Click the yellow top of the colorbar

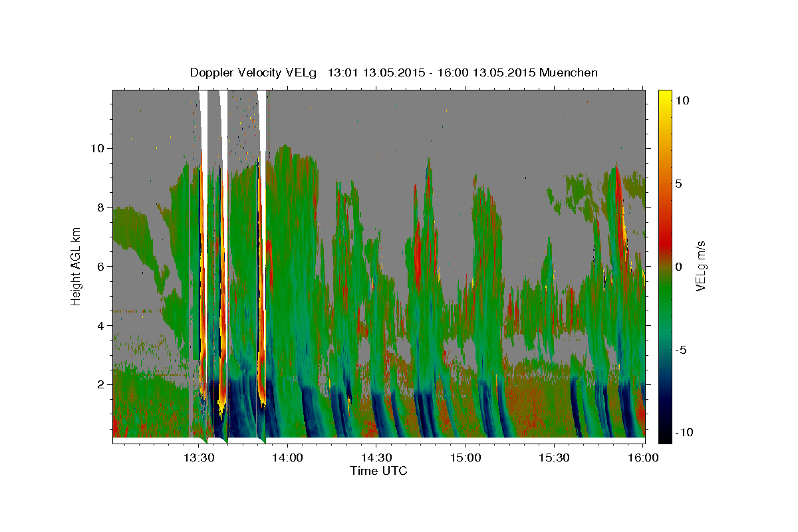point(665,96)
